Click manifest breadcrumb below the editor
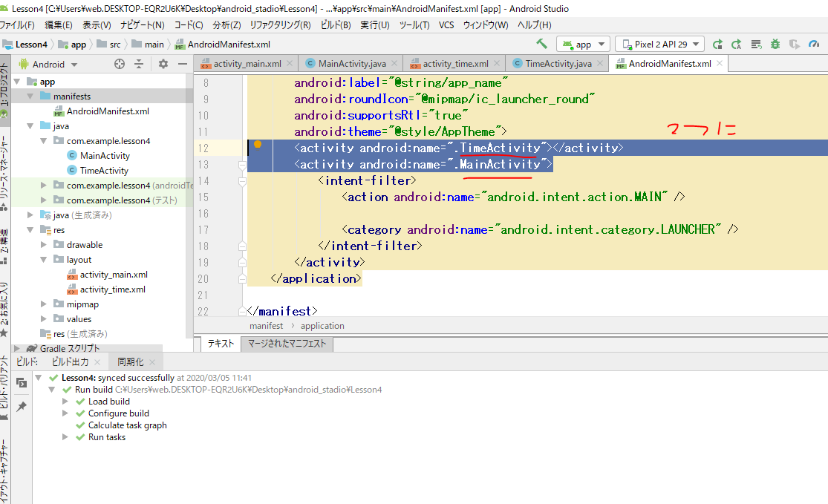828x504 pixels. tap(266, 326)
